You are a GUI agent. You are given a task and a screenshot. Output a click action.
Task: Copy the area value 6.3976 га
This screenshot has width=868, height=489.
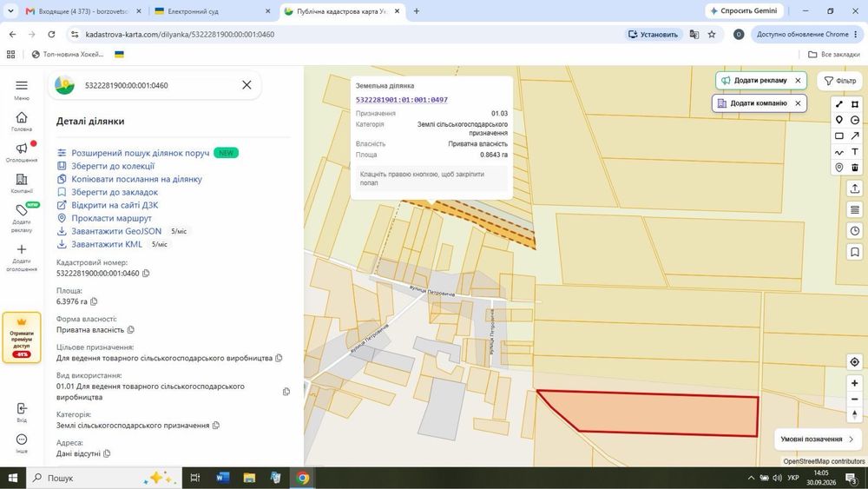(94, 301)
